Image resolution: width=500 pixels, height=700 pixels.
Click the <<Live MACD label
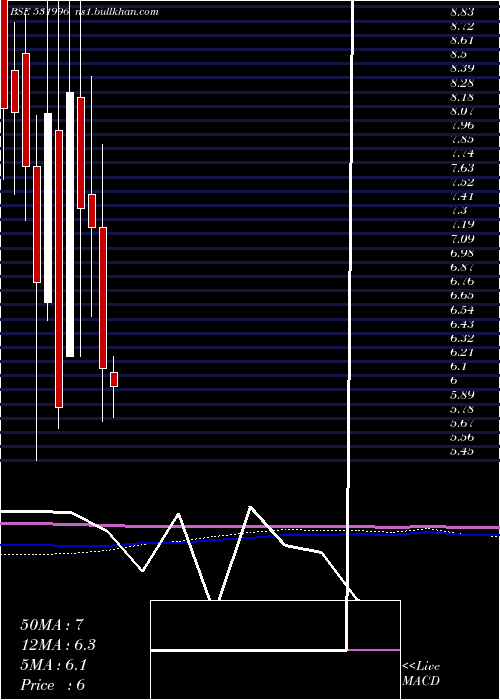click(x=421, y=674)
